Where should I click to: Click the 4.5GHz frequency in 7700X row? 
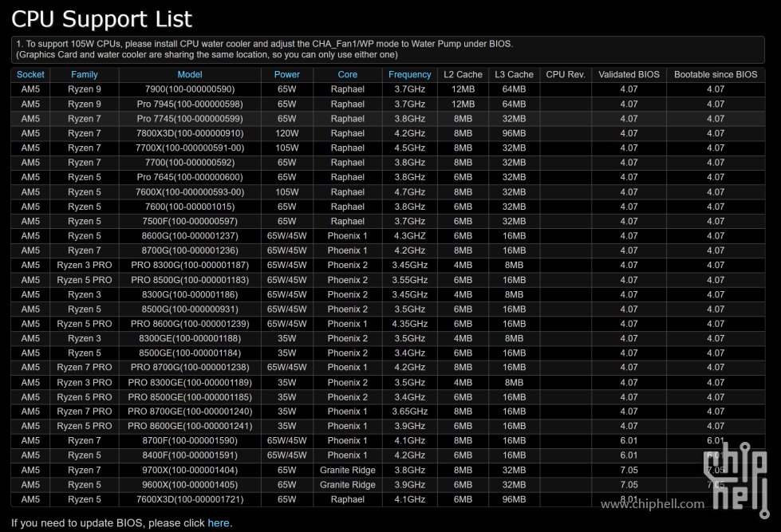click(409, 148)
